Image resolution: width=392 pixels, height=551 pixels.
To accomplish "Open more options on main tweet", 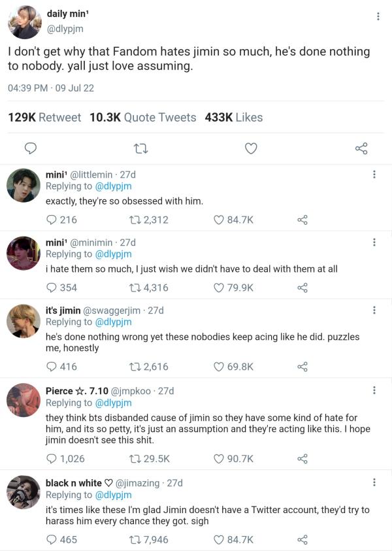I will pyautogui.click(x=378, y=16).
